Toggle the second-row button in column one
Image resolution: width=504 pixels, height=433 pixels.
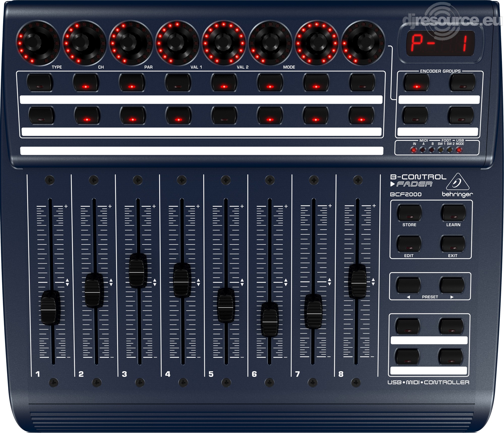click(x=41, y=116)
